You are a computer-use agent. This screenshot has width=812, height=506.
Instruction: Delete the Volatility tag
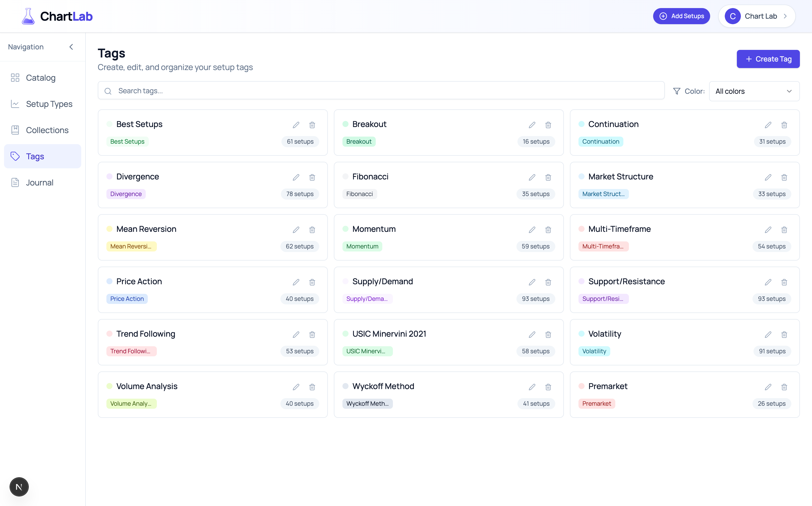tap(784, 334)
